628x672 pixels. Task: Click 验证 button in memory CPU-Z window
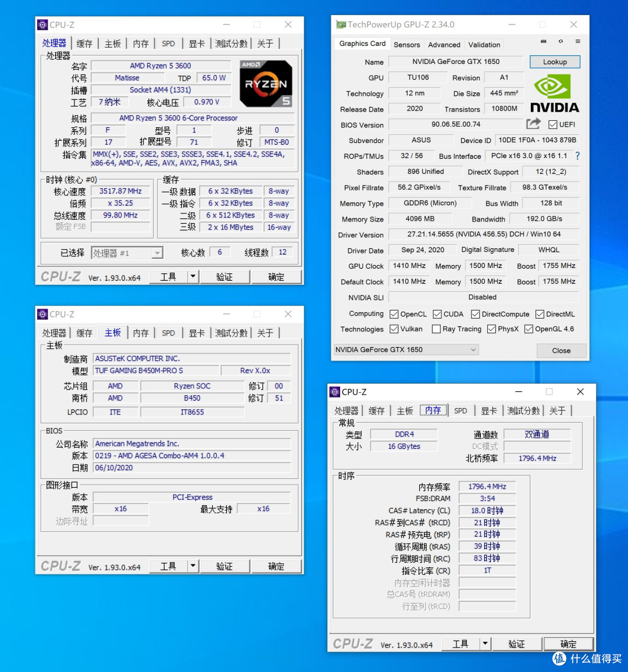(516, 644)
